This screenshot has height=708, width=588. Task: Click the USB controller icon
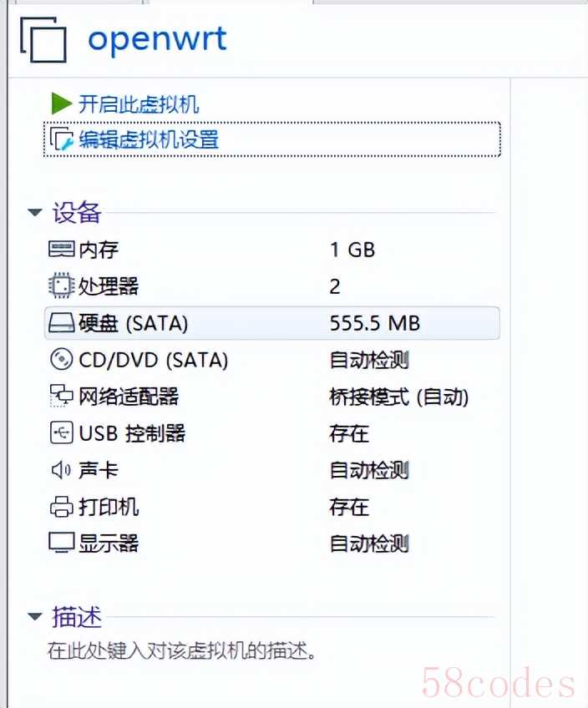(62, 432)
